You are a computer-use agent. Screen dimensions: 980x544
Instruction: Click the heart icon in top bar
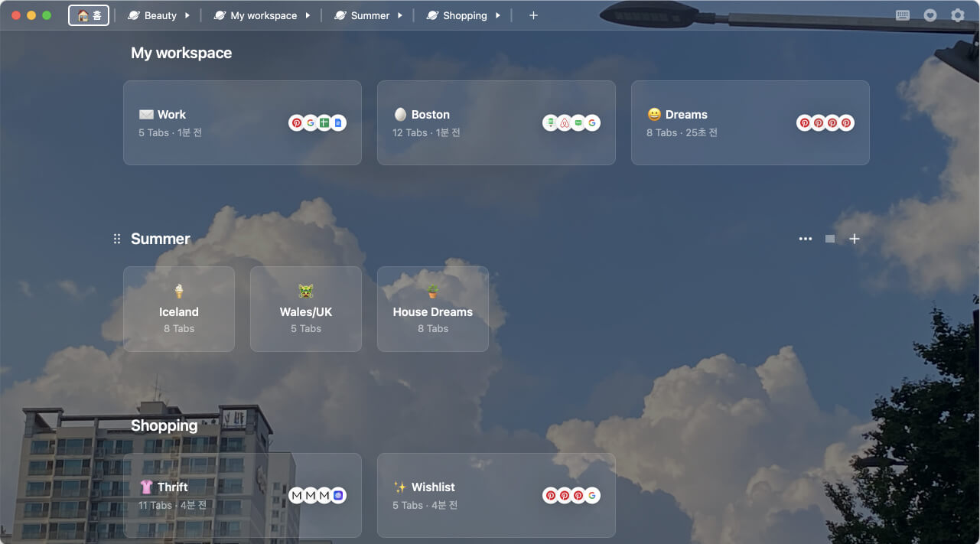click(x=930, y=15)
